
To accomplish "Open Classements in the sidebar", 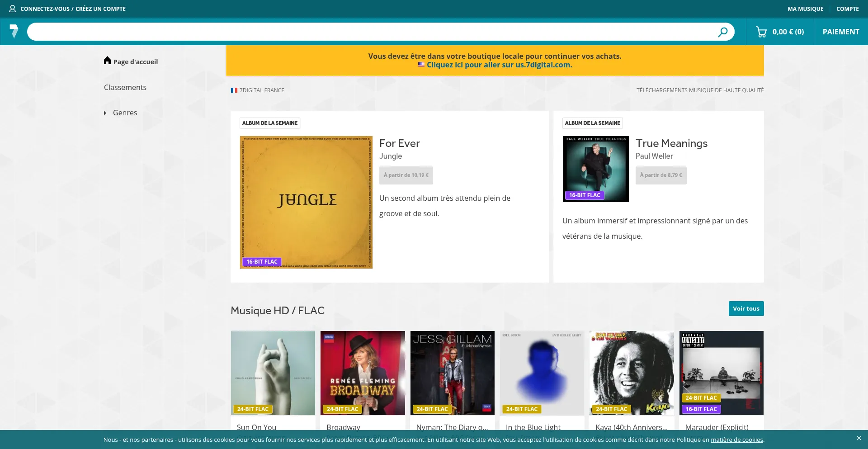I will [125, 87].
